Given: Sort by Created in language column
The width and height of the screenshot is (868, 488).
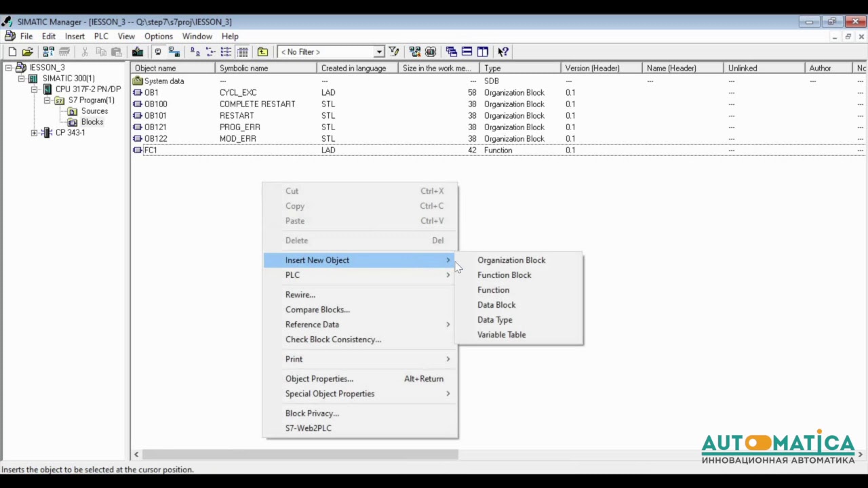Looking at the screenshot, I should click(x=357, y=68).
